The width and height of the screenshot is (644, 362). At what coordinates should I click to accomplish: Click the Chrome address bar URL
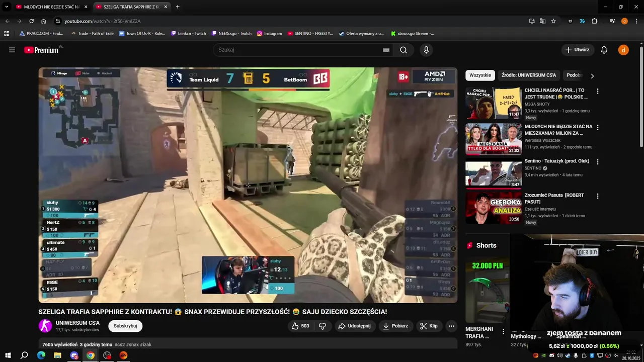(x=103, y=21)
